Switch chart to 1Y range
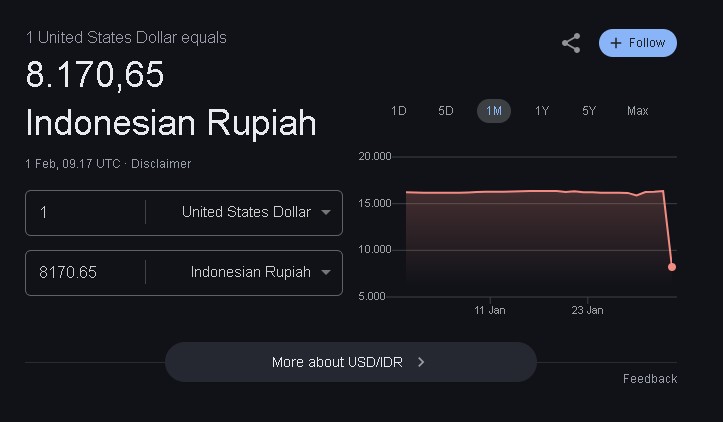723x422 pixels. [x=542, y=111]
